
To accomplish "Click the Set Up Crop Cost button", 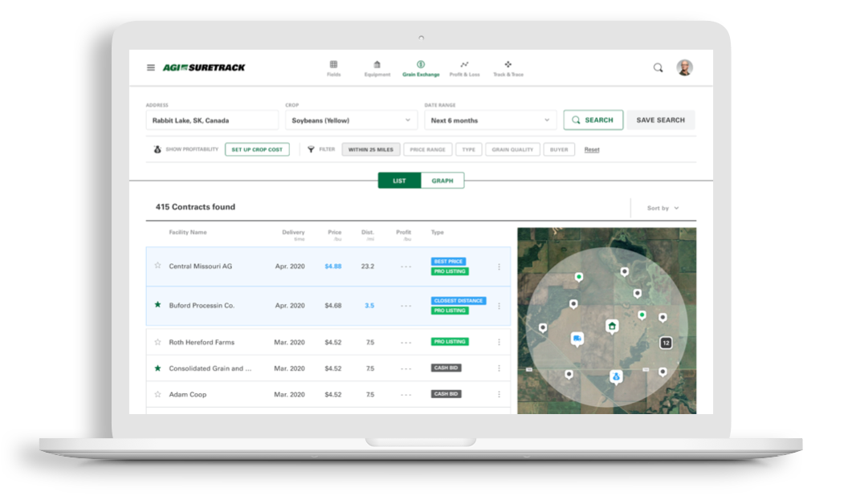I will tap(257, 149).
